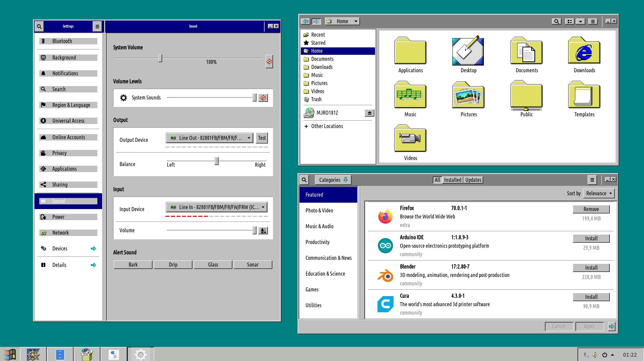Switch to the Installed tab
The image size is (644, 361).
[x=452, y=180]
